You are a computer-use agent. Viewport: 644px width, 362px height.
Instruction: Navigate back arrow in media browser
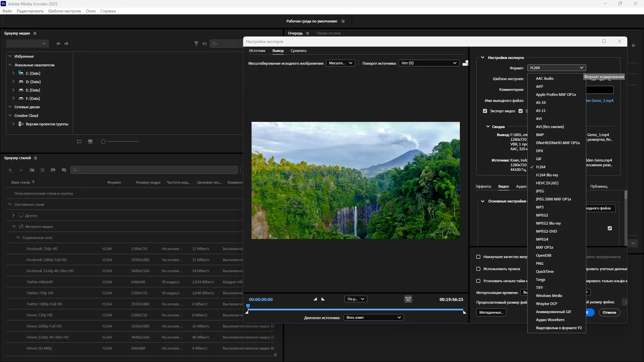58,44
